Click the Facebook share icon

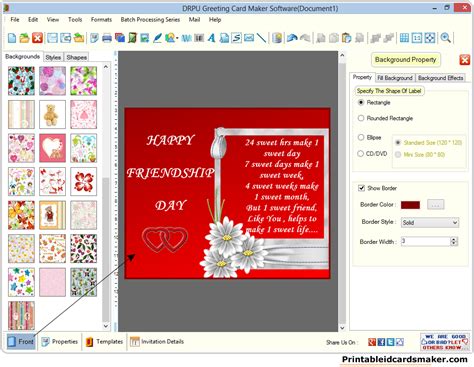pos(381,342)
